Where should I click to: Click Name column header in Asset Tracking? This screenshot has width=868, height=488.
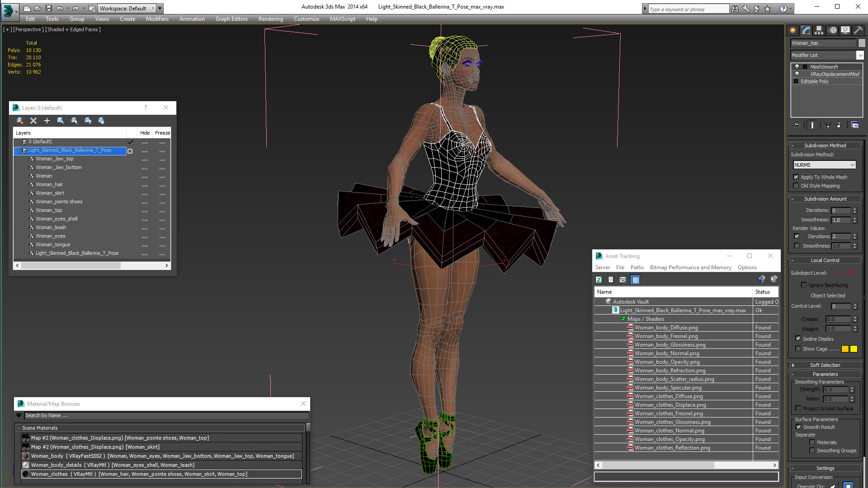pyautogui.click(x=673, y=292)
